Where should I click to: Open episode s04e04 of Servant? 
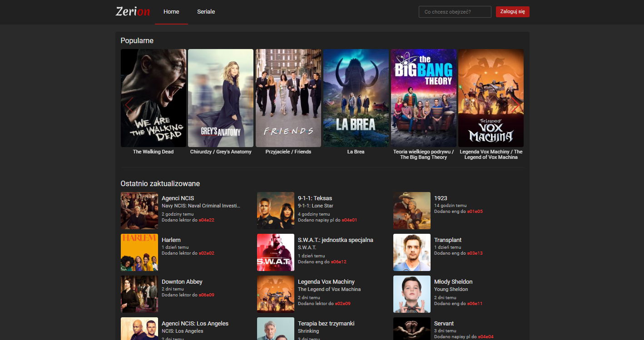tap(485, 337)
